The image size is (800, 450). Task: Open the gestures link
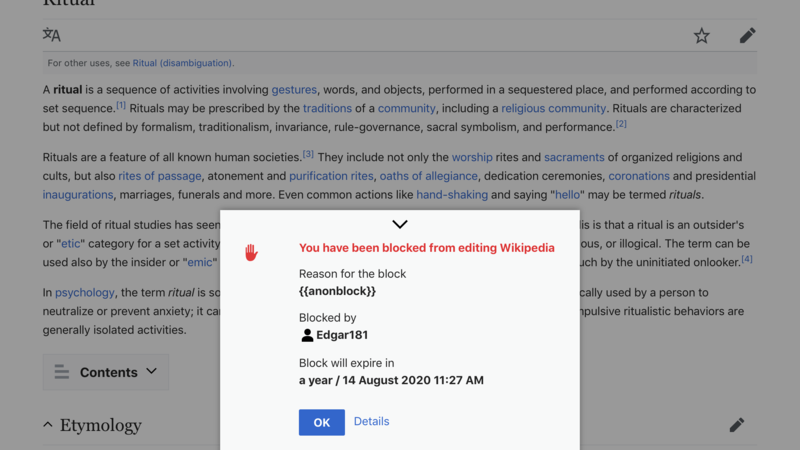[294, 89]
